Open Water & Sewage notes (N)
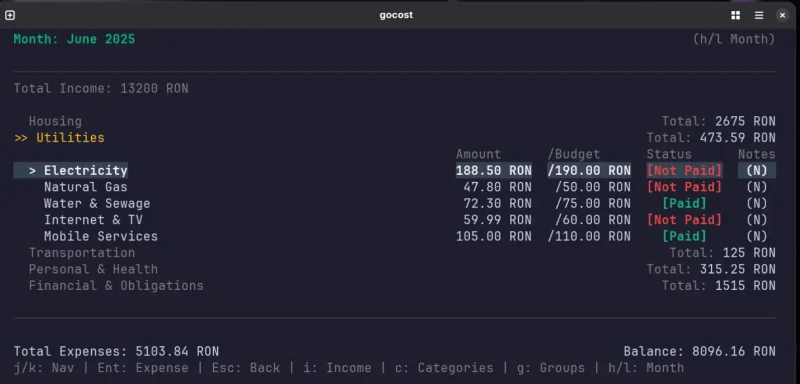800x384 pixels. (757, 203)
